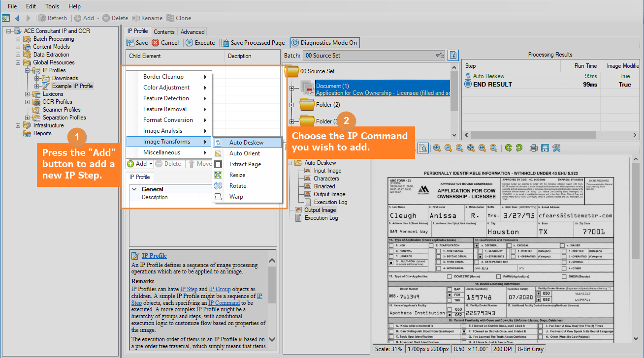Click the zoom in magnifier icon
The width and height of the screenshot is (644, 358).
[x=437, y=148]
